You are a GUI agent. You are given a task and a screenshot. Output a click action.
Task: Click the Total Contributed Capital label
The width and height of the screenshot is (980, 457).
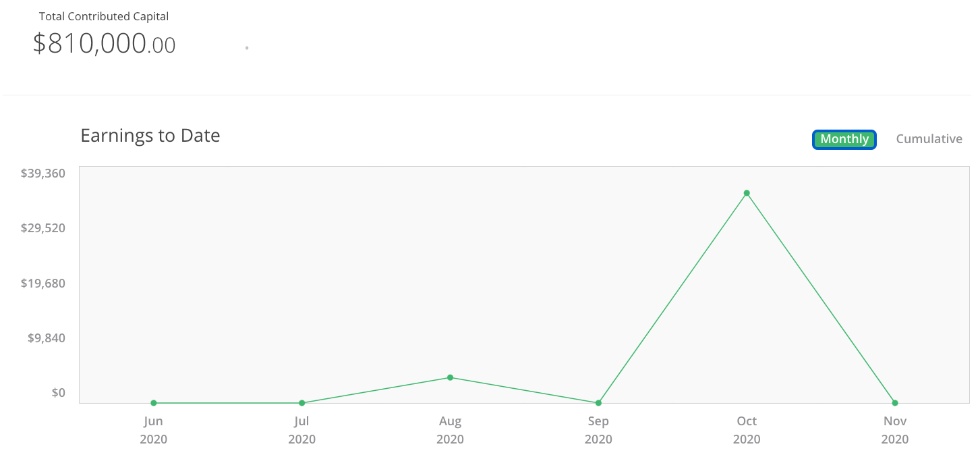coord(104,16)
